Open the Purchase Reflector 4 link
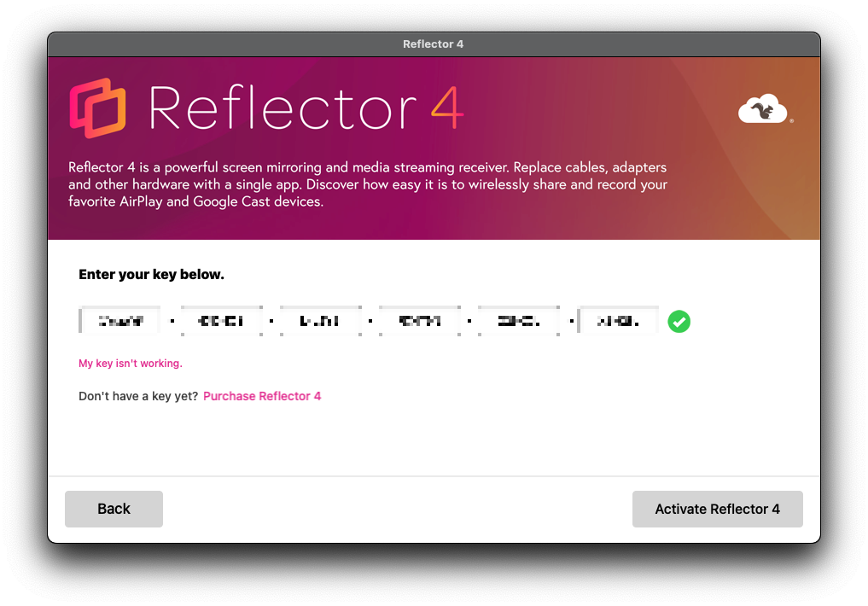Viewport: 868px width, 606px height. 262,396
